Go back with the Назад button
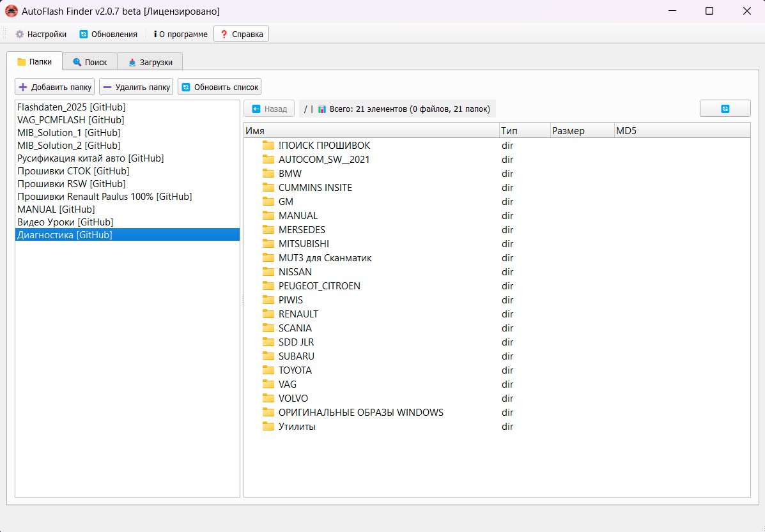Viewport: 765px width, 532px height. [x=269, y=109]
